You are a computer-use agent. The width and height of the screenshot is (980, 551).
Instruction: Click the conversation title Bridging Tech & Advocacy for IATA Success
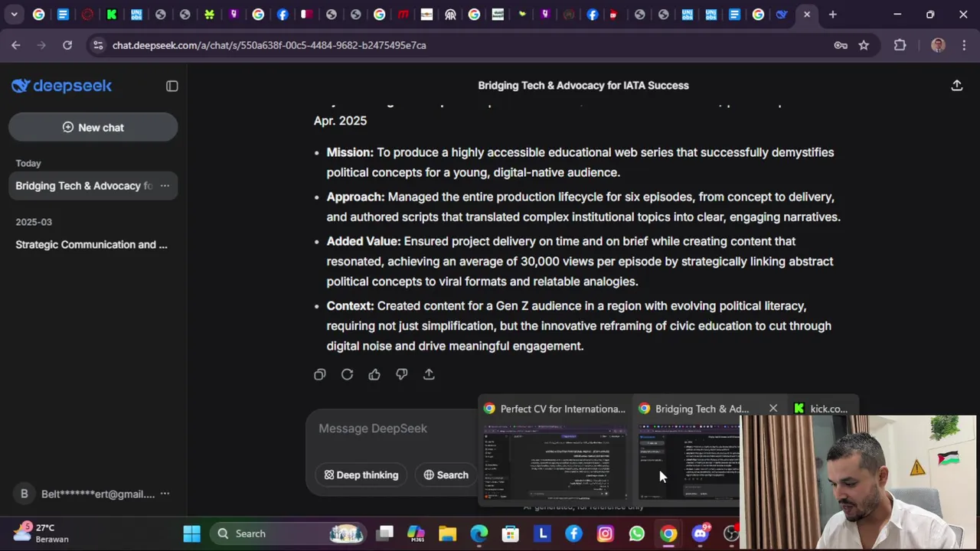coord(583,86)
